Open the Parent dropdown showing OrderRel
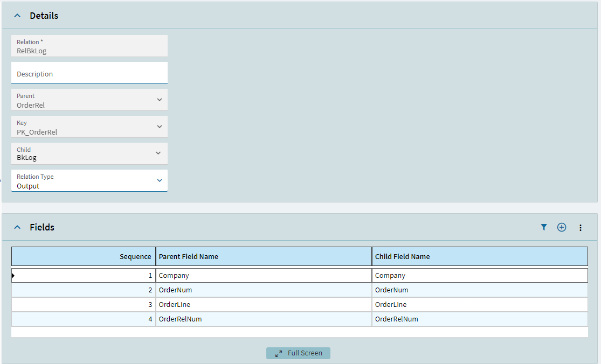Screen dimensions: 601x364 pos(159,100)
